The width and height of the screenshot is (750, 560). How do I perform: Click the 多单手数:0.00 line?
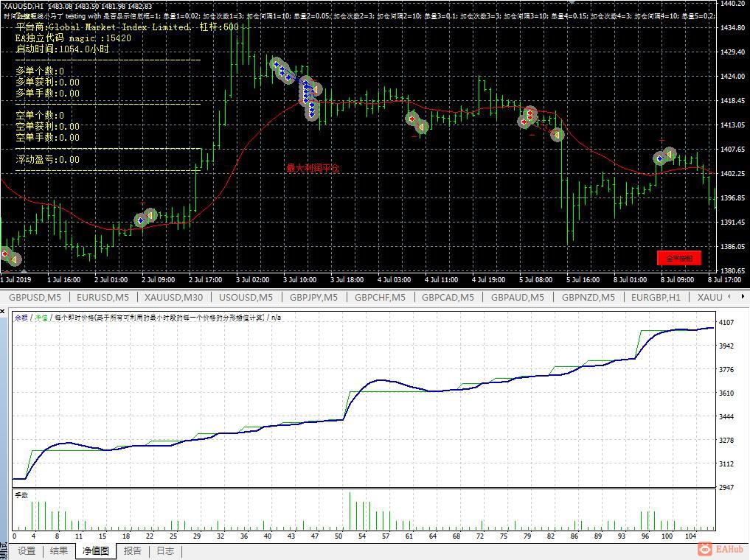click(x=47, y=93)
